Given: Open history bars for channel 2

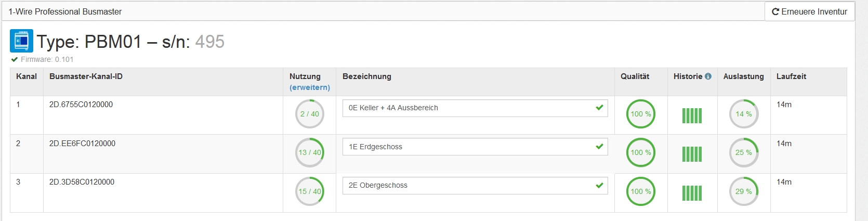Looking at the screenshot, I should coord(692,154).
